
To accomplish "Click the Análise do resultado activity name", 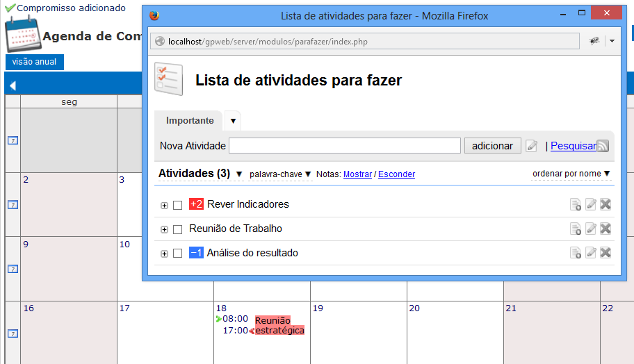I will click(253, 253).
